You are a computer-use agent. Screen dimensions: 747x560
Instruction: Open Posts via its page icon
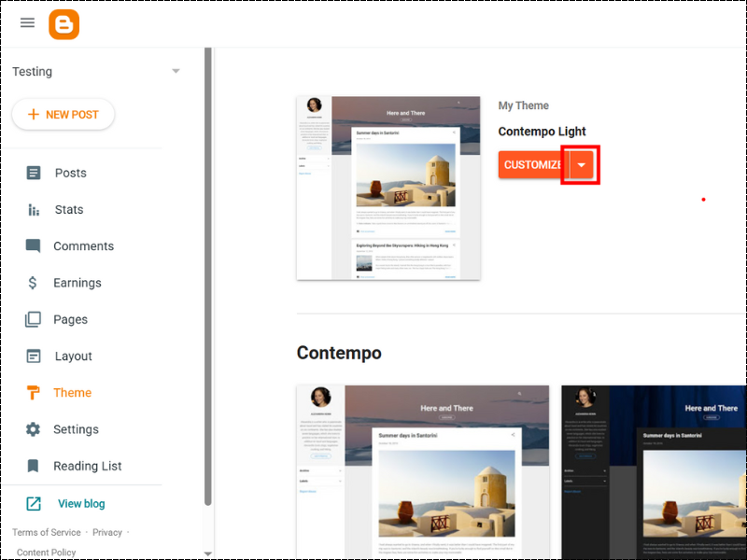click(35, 173)
